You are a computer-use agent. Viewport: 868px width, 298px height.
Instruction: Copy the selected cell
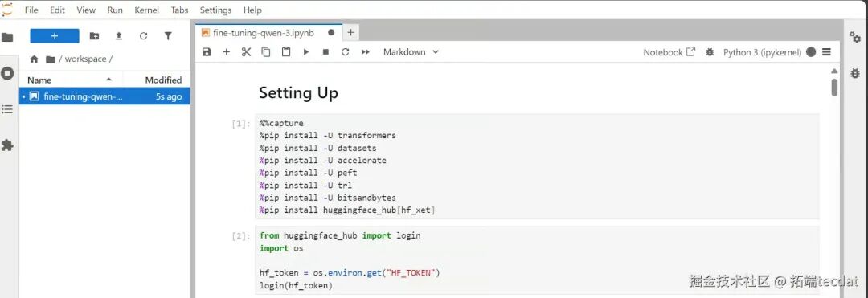(266, 52)
